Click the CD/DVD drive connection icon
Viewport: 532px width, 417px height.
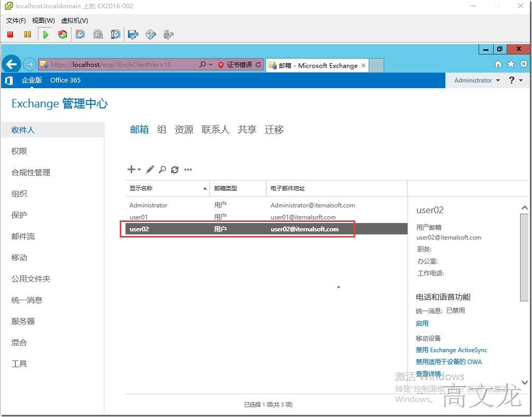point(151,34)
